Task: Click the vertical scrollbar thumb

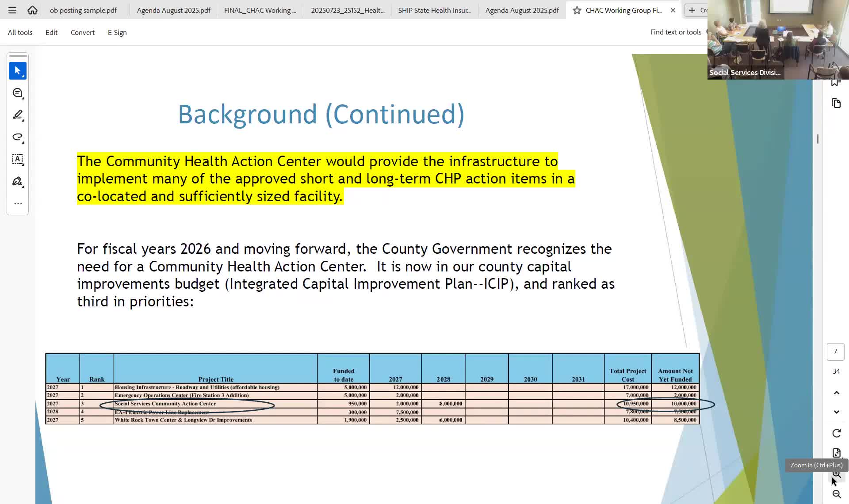Action: click(x=818, y=139)
